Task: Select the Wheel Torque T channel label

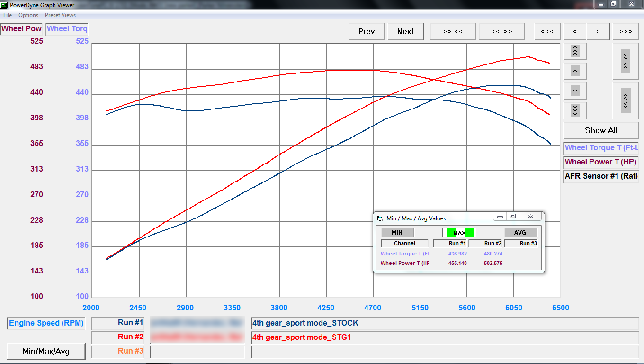Action: (601, 148)
